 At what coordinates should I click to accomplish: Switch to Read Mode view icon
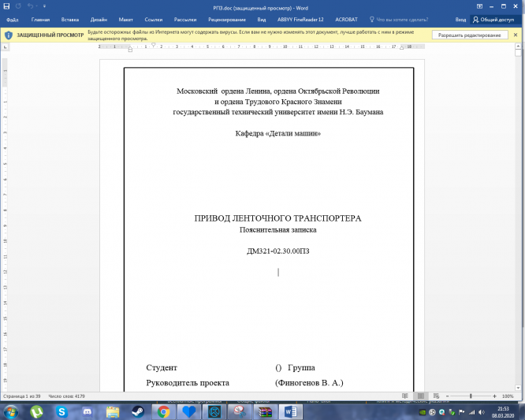pyautogui.click(x=405, y=396)
